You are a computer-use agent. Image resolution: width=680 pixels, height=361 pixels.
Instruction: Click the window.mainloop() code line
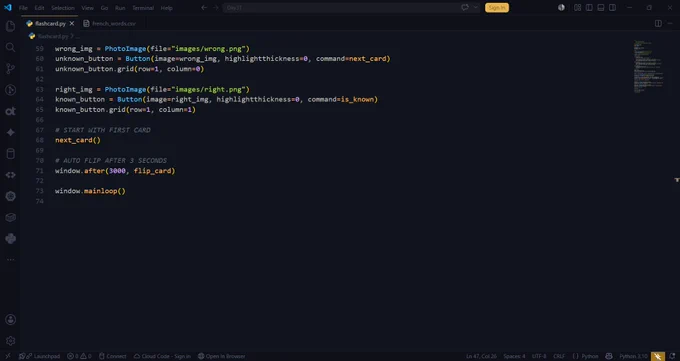[x=90, y=191]
